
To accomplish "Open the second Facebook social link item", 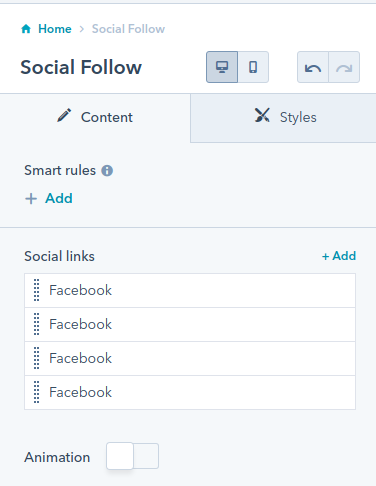I will [x=190, y=324].
